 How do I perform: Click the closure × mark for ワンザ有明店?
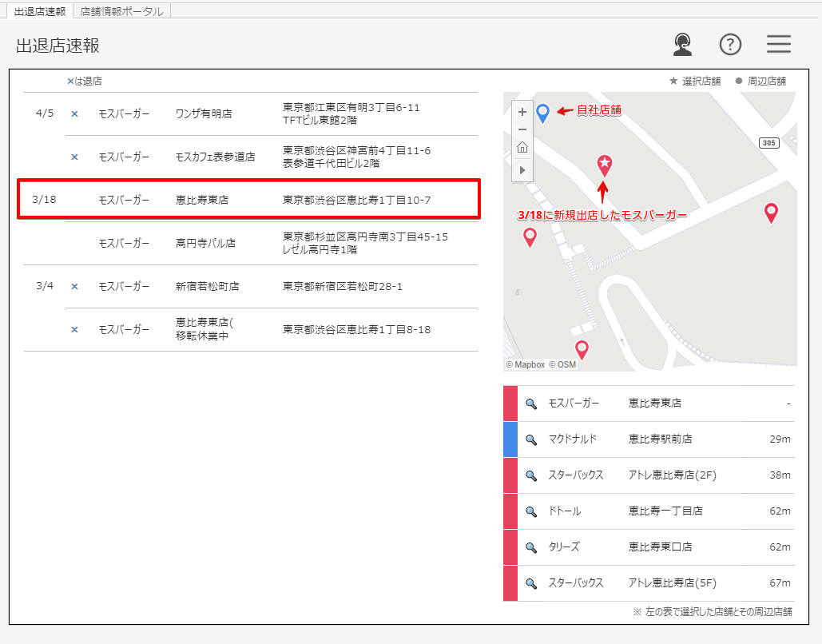coord(74,113)
